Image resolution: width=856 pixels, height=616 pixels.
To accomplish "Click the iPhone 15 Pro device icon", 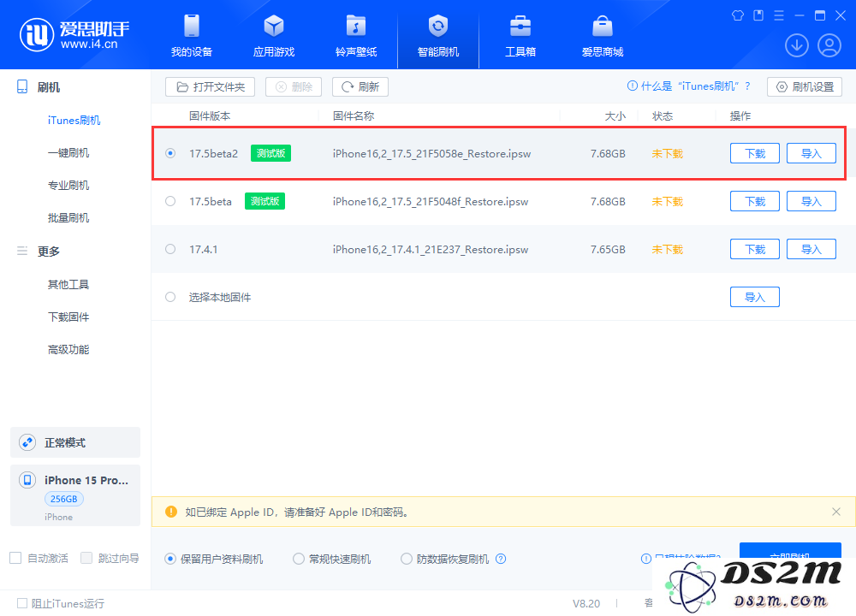I will coord(27,480).
